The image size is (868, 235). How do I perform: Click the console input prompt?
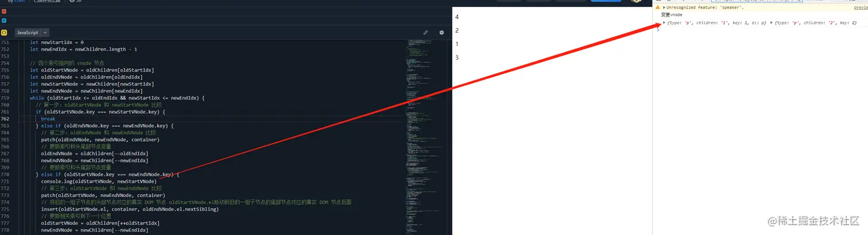point(658,30)
